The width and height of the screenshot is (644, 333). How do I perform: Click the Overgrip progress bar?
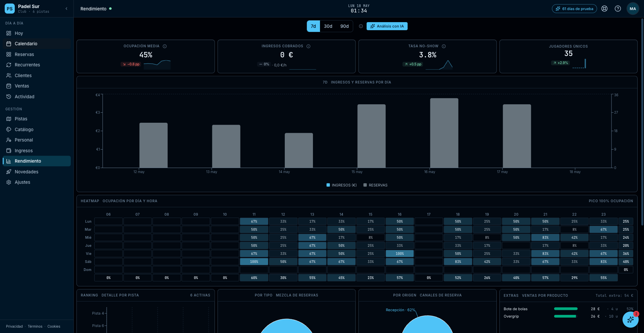click(x=566, y=316)
